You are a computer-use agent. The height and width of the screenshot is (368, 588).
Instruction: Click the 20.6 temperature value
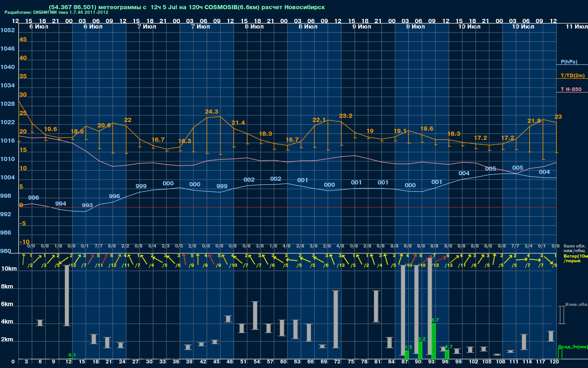pyautogui.click(x=104, y=126)
